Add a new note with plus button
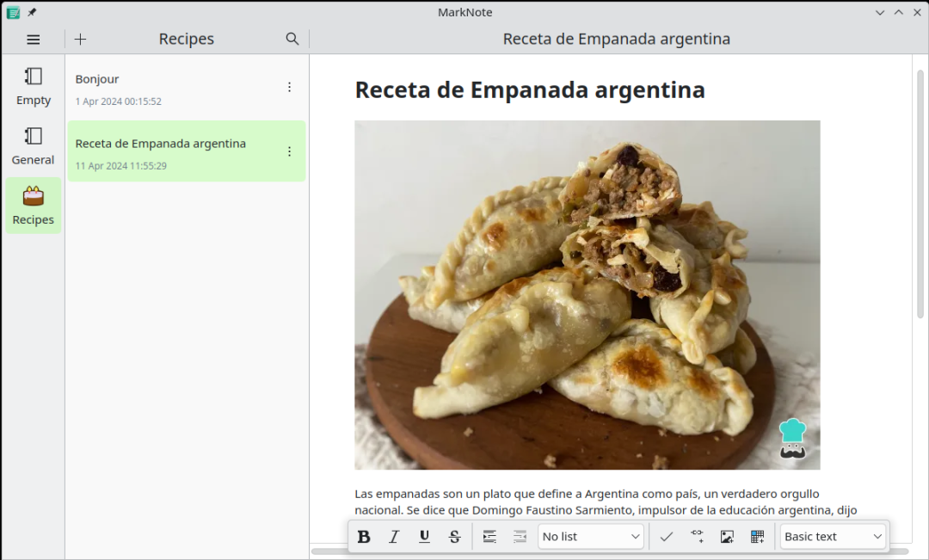929x560 pixels. click(x=81, y=40)
